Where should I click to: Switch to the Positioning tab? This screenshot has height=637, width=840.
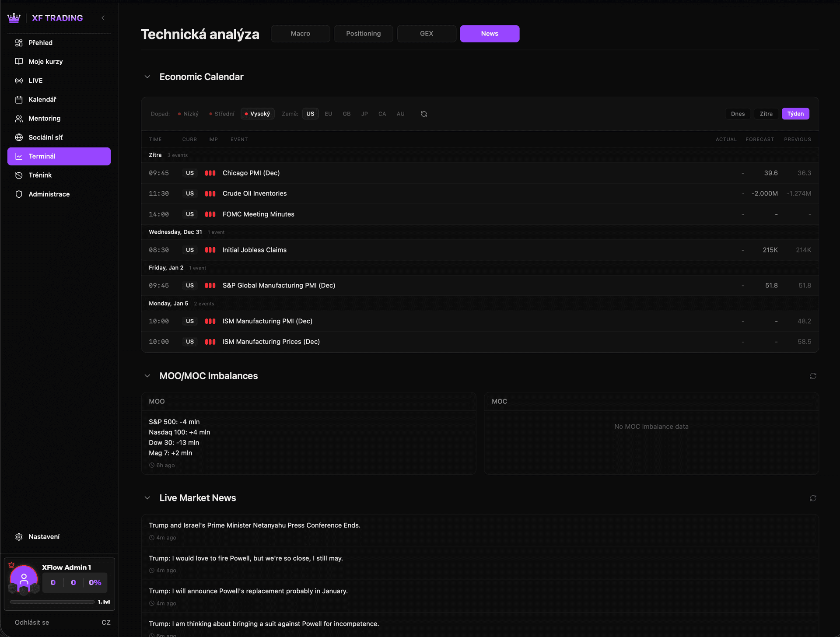[363, 34]
